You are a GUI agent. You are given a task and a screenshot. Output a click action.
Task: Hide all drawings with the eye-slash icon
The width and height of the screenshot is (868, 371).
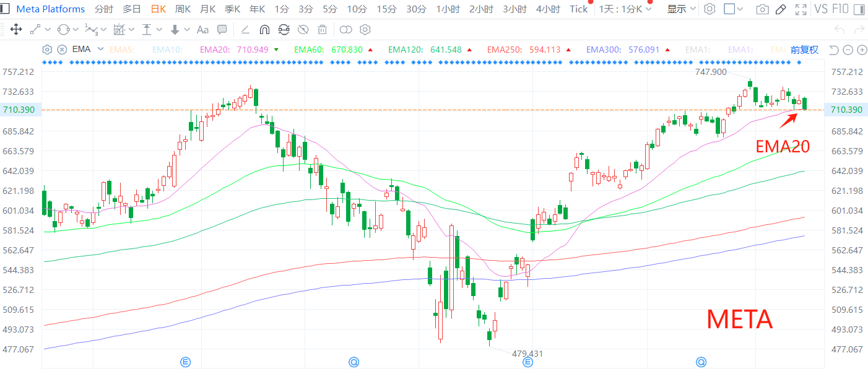pyautogui.click(x=303, y=30)
